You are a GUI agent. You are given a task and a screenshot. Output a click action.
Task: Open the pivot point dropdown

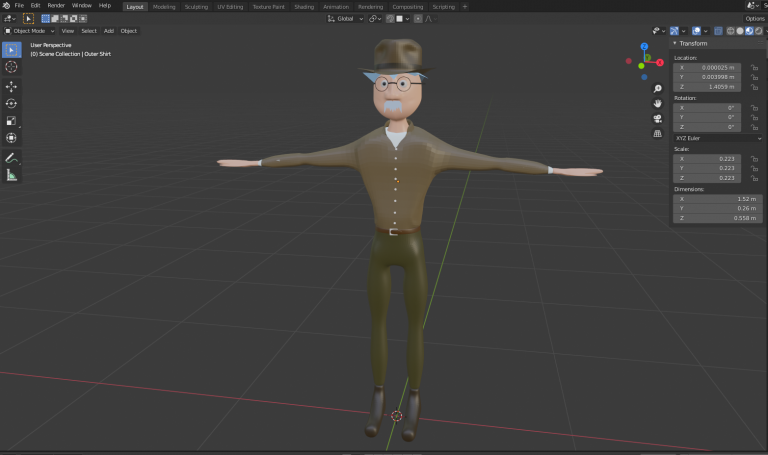tap(375, 19)
